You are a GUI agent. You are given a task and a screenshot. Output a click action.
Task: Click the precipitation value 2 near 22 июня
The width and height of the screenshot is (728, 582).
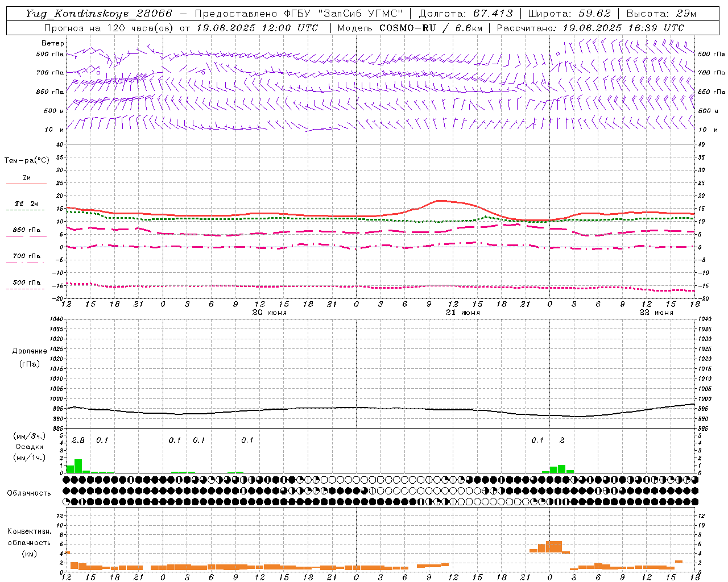tap(562, 440)
